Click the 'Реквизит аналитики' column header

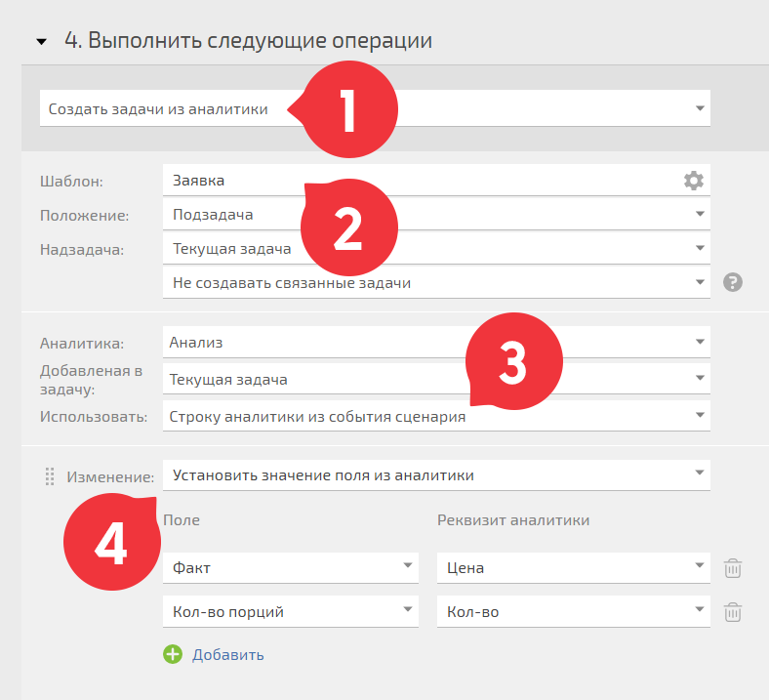[513, 520]
